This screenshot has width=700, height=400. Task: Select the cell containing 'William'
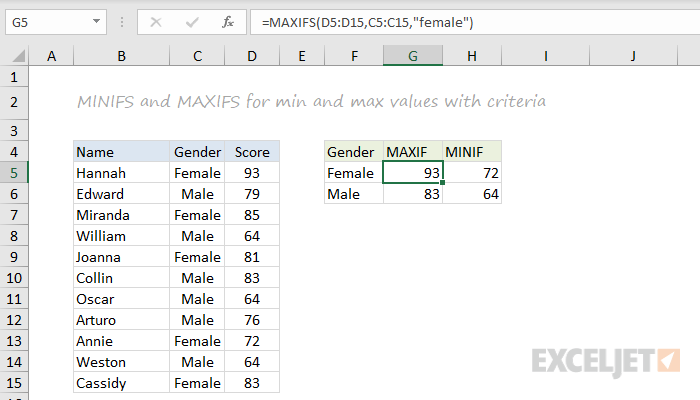[121, 236]
